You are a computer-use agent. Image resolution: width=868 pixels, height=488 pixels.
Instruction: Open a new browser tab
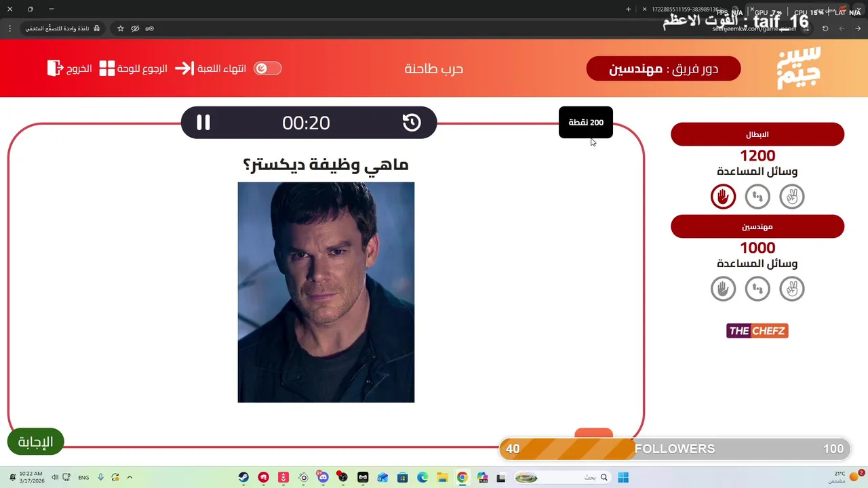pos(628,9)
